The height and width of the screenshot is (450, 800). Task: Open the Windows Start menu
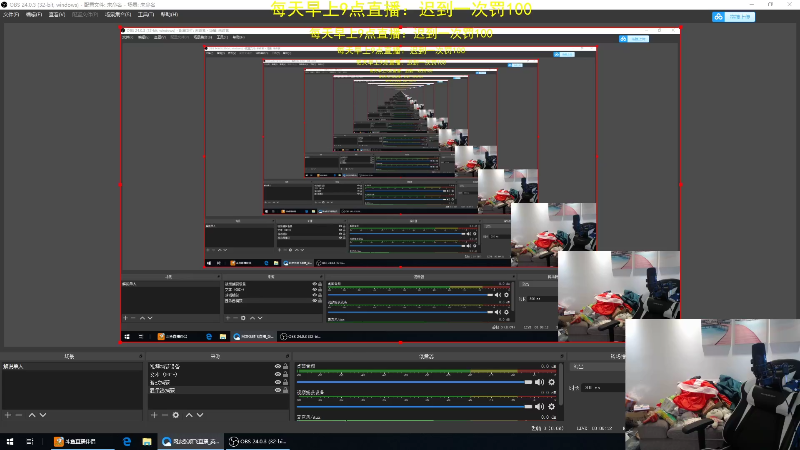[x=10, y=441]
